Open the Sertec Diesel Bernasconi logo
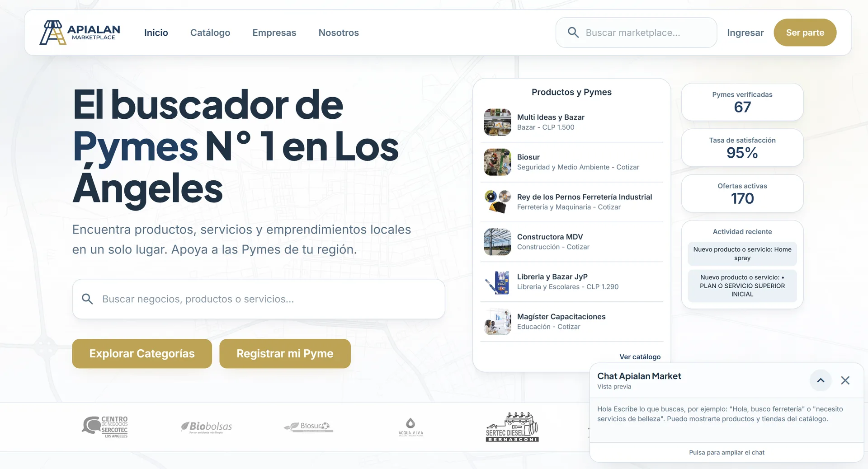Screen dimensions: 868x469 point(512,427)
